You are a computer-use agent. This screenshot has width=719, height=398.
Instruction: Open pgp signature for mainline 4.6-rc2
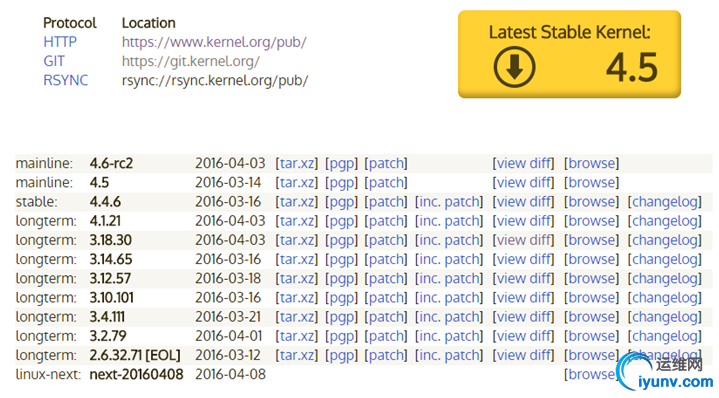coord(341,163)
